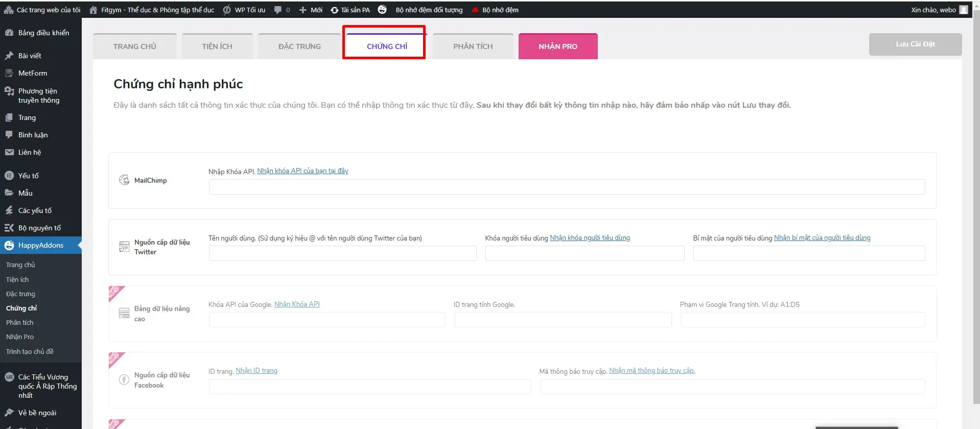Viewport: 980px width, 429px height.
Task: Switch to the TIỆN ÍCH tab
Action: 217,46
